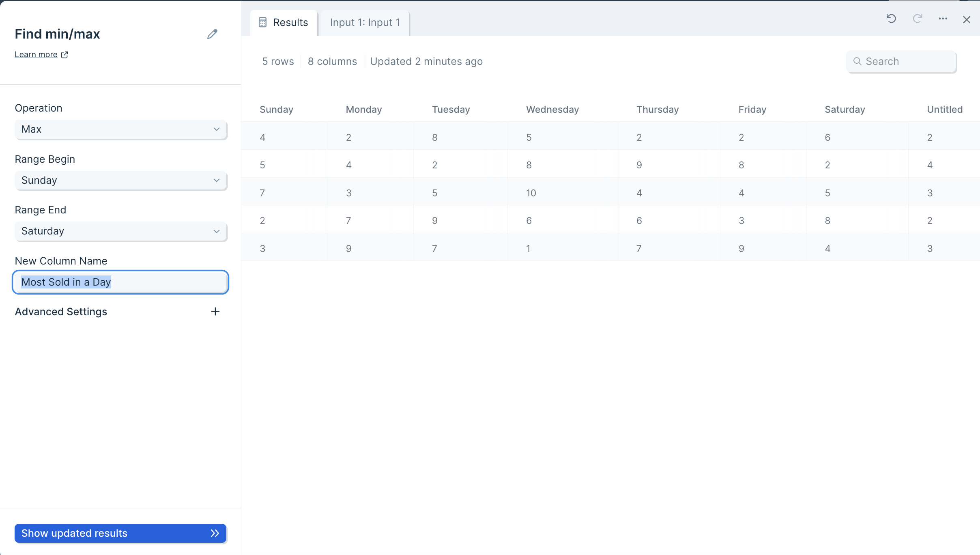The width and height of the screenshot is (980, 555).
Task: Click the Sunday column header
Action: click(x=276, y=110)
